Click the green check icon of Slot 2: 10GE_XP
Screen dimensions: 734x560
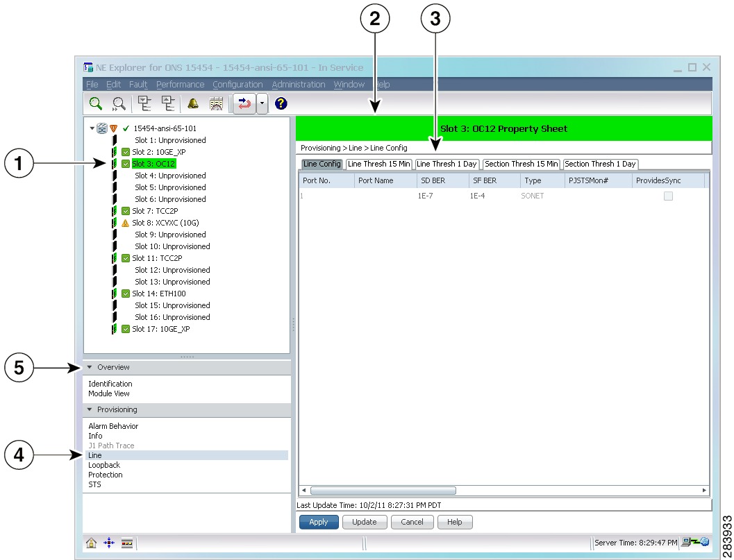click(126, 152)
